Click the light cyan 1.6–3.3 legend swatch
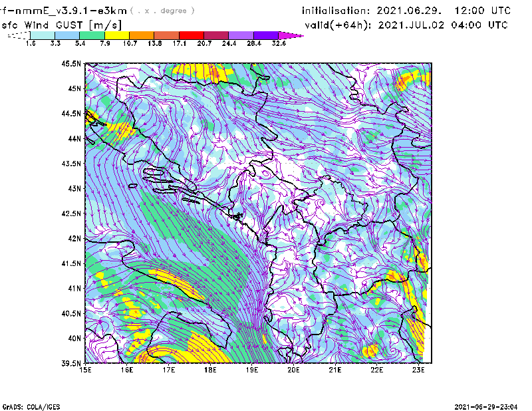The height and width of the screenshot is (411, 532). (x=43, y=35)
